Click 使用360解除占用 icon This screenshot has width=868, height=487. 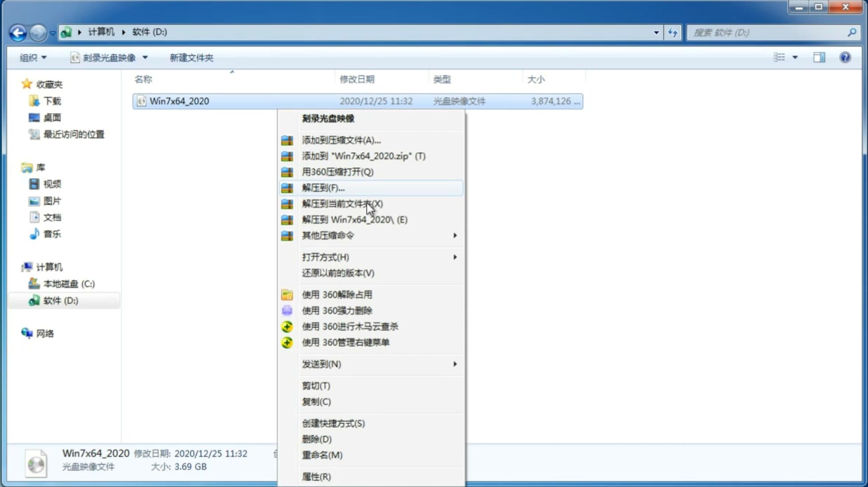click(288, 294)
